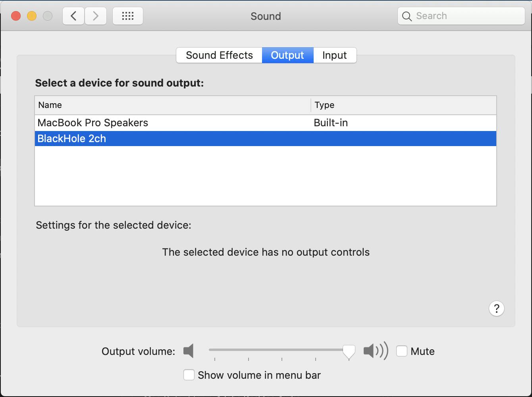Click the magnifying glass in the search field
Viewport: 532px width, 397px height.
click(x=407, y=16)
